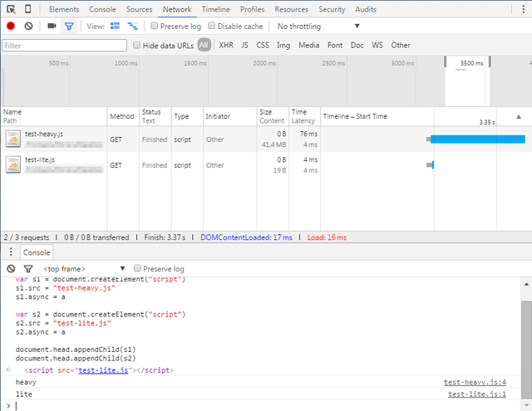532x411 pixels.
Task: Click the 76 ms time cell
Action: (308, 134)
